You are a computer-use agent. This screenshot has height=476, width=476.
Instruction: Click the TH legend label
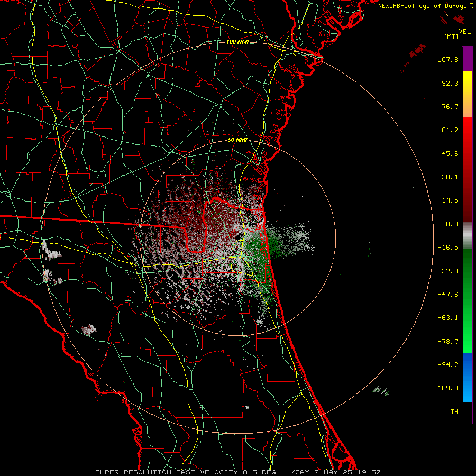tap(454, 412)
